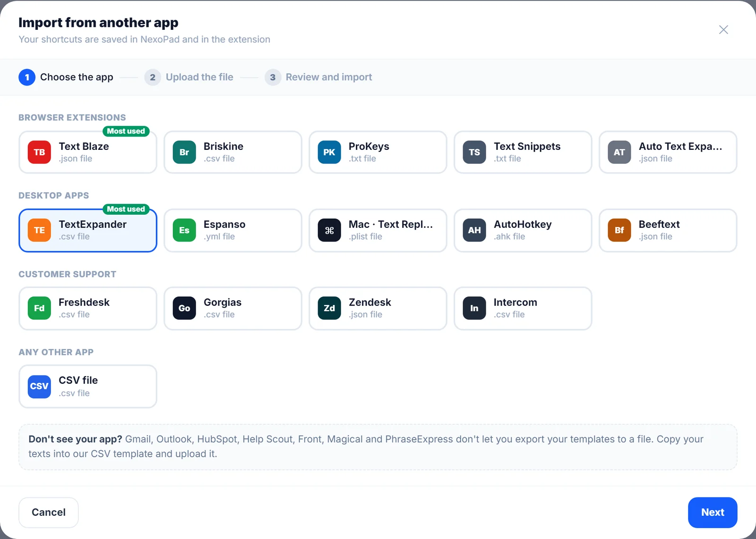The image size is (756, 539).
Task: Click the Don't see your app? text
Action: click(x=75, y=439)
